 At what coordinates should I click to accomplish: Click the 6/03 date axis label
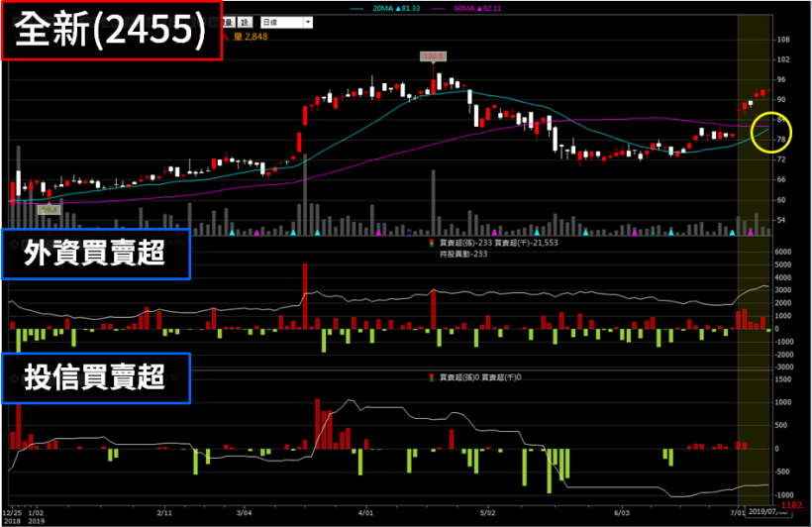[622, 513]
